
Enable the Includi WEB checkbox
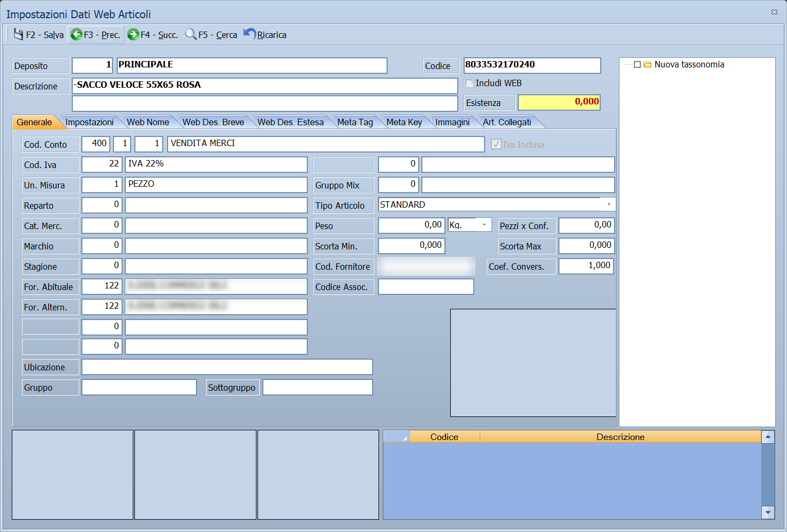(x=470, y=83)
